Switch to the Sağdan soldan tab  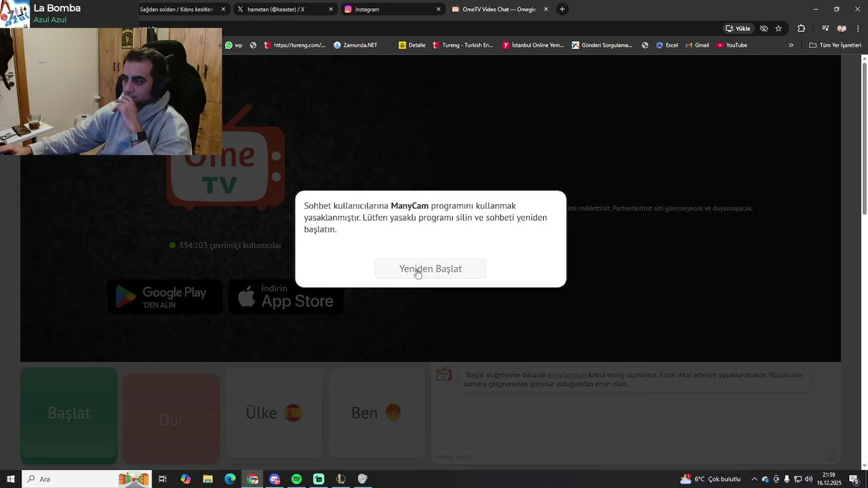[x=178, y=9]
